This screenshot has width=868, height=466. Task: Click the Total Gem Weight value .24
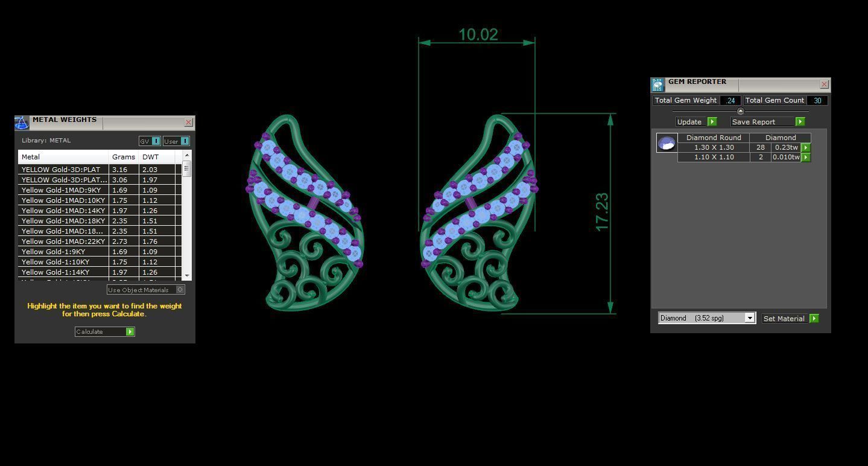coord(730,100)
